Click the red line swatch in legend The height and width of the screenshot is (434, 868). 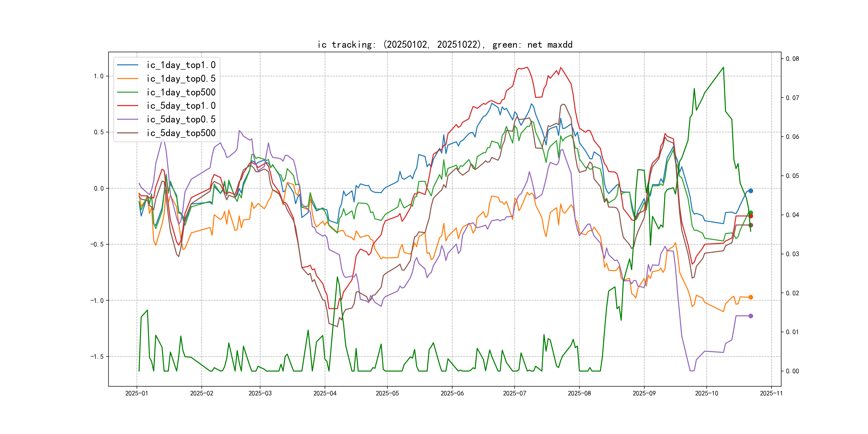tap(128, 106)
